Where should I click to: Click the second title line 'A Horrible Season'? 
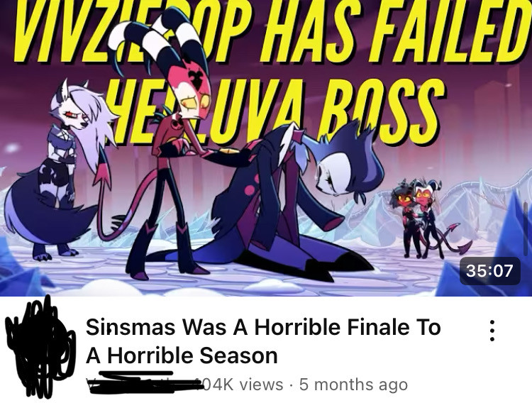tap(182, 355)
